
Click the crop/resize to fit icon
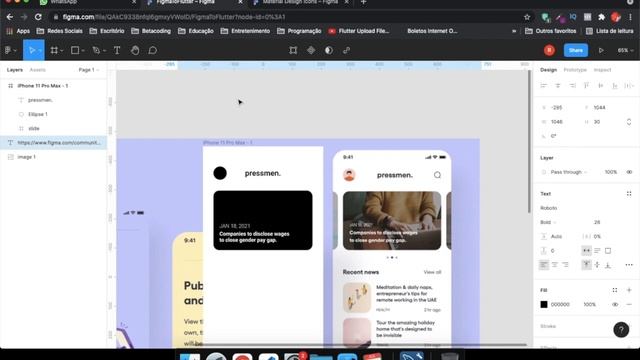click(x=293, y=50)
